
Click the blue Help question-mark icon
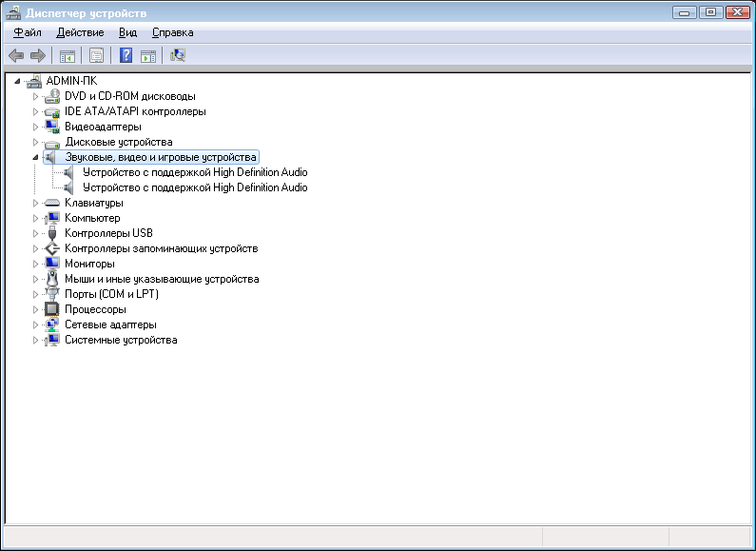[x=126, y=55]
